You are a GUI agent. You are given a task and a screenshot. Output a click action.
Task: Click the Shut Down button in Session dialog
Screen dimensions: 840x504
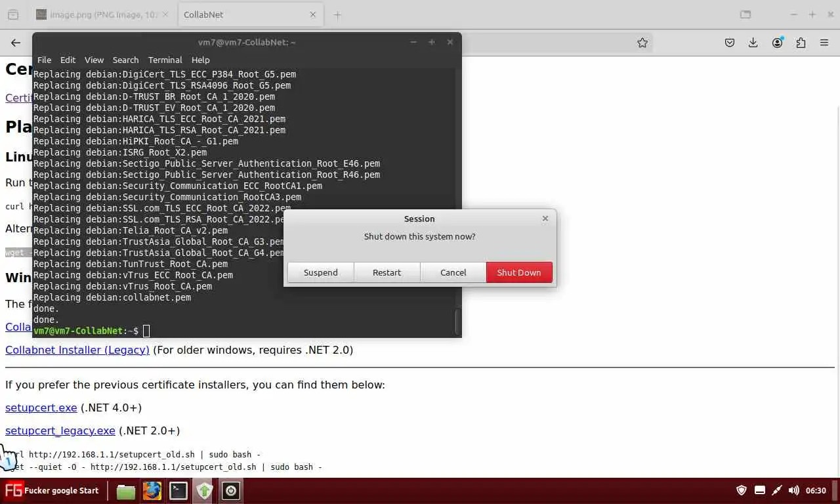(519, 272)
